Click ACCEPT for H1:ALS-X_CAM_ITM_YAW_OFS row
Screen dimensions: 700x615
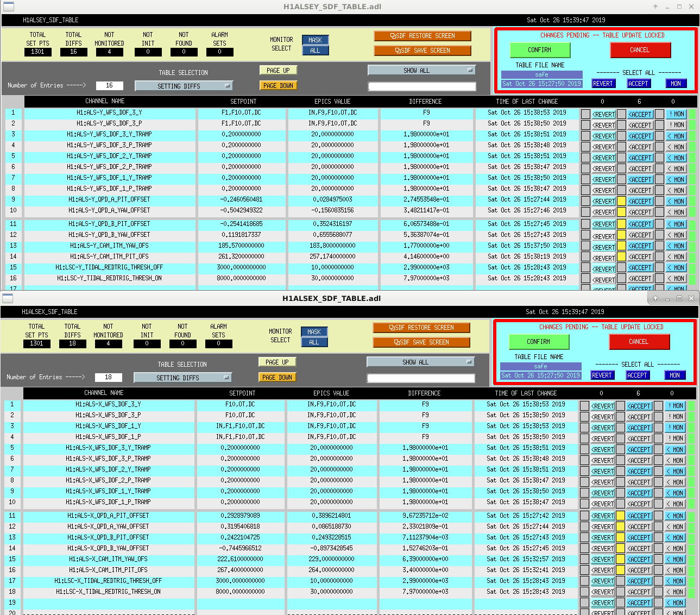[639, 559]
